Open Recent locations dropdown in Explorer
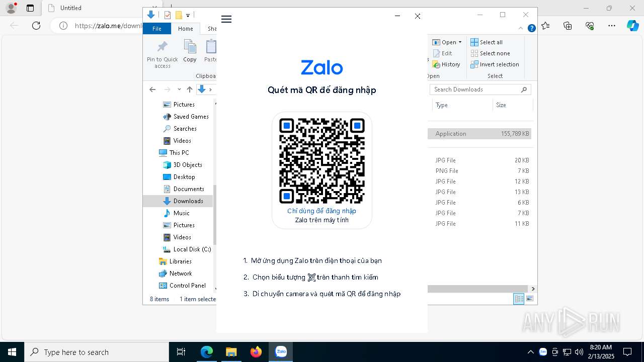 tap(179, 89)
